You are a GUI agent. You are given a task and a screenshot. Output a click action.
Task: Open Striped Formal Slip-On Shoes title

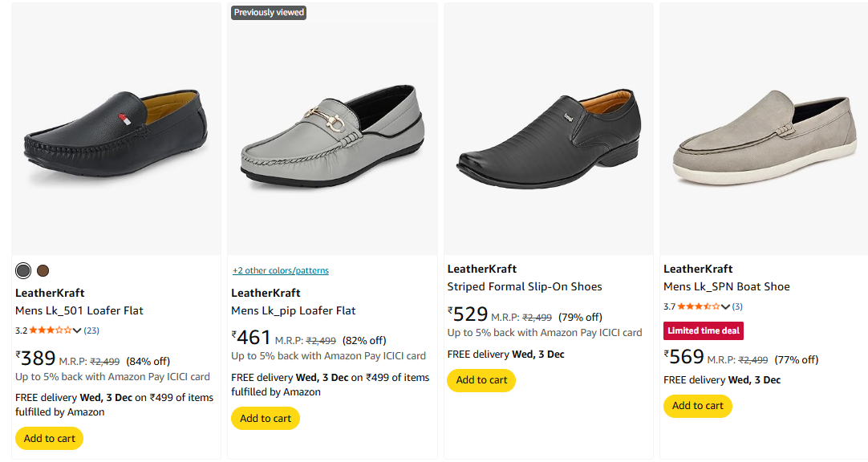(x=524, y=286)
